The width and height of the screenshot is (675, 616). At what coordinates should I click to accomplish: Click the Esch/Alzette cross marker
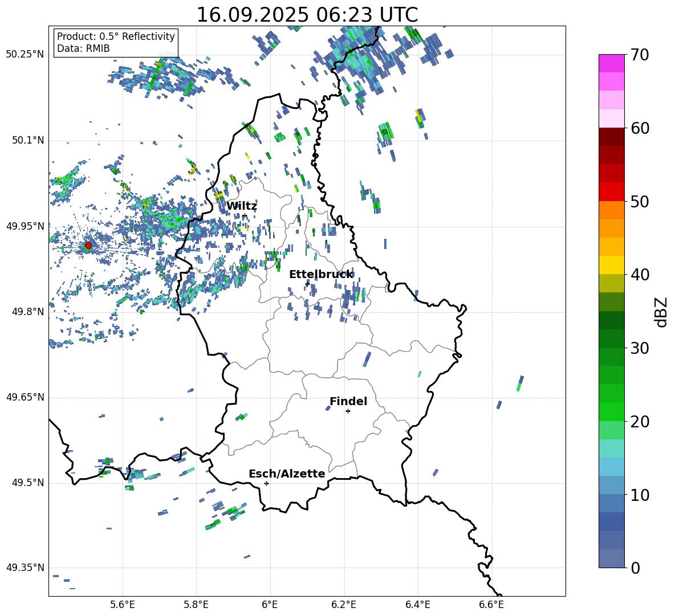click(x=266, y=483)
